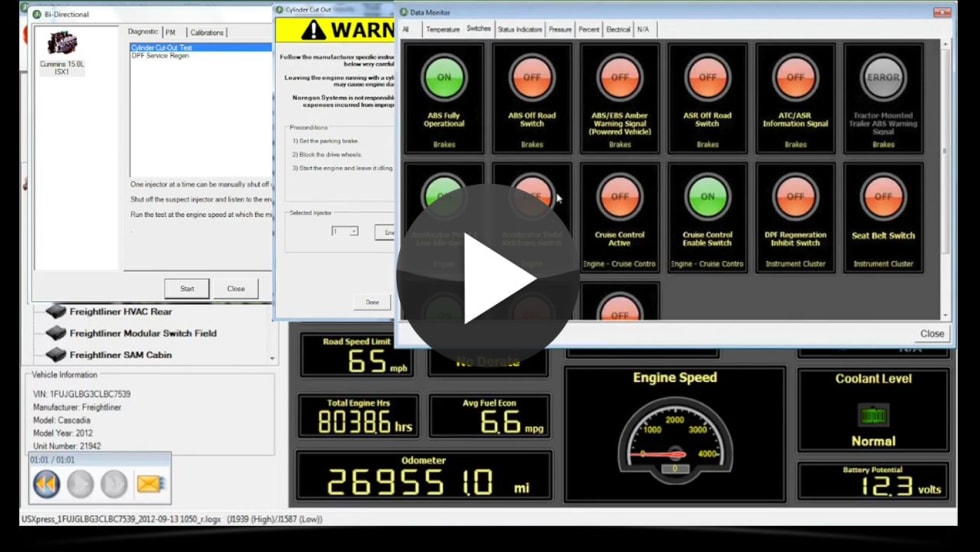Click the Tractor-Mounted Trailer ABS ERROR indicator
The image size is (980, 552).
pos(883,77)
